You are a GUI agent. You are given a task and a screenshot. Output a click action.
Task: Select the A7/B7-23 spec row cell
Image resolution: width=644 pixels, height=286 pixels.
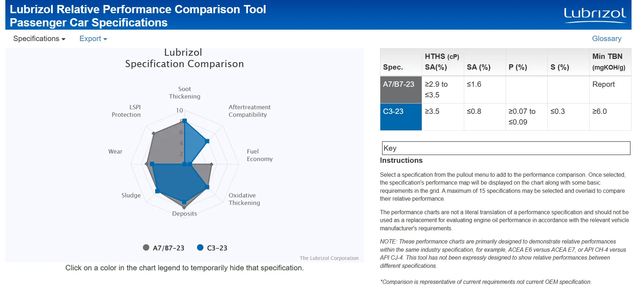pyautogui.click(x=401, y=90)
